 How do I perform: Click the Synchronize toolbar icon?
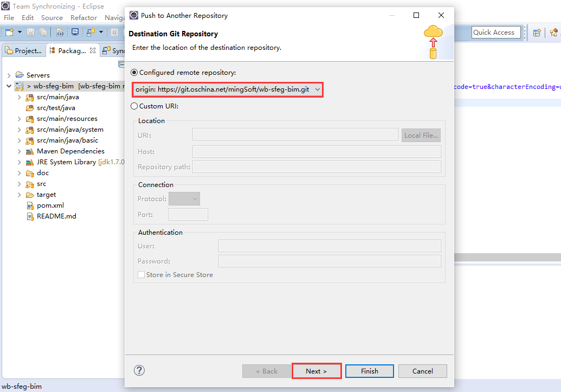[91, 33]
